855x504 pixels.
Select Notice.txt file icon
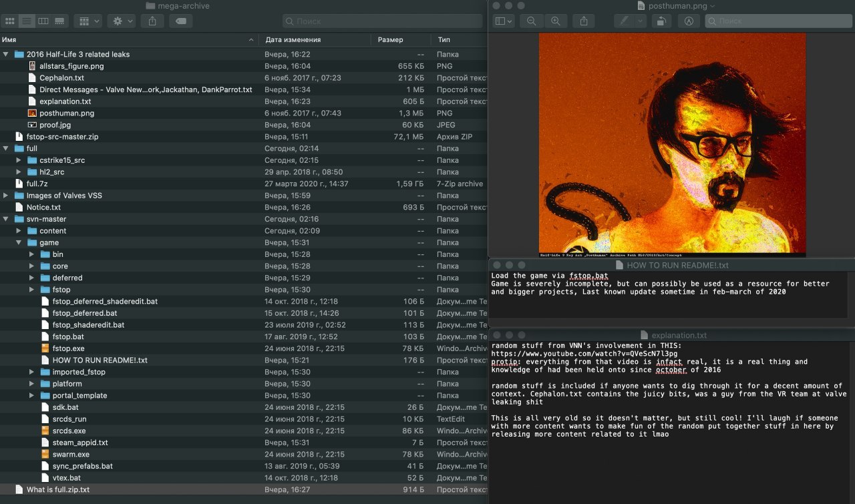click(x=19, y=207)
